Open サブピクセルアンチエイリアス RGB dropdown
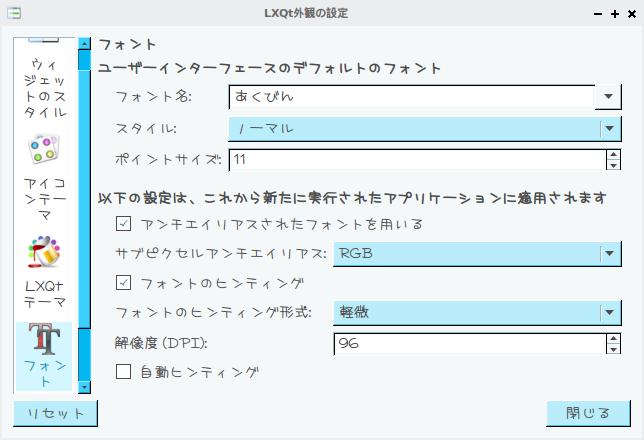 click(477, 253)
